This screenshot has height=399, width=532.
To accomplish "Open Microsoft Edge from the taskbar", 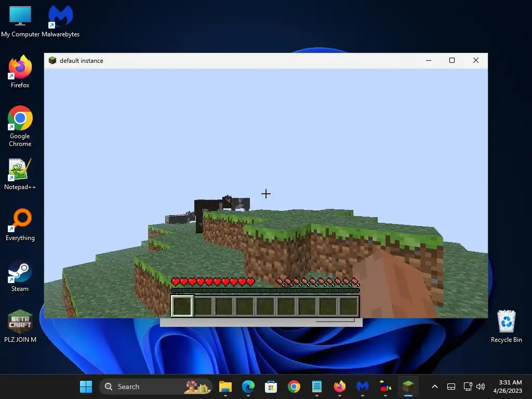I will 248,387.
